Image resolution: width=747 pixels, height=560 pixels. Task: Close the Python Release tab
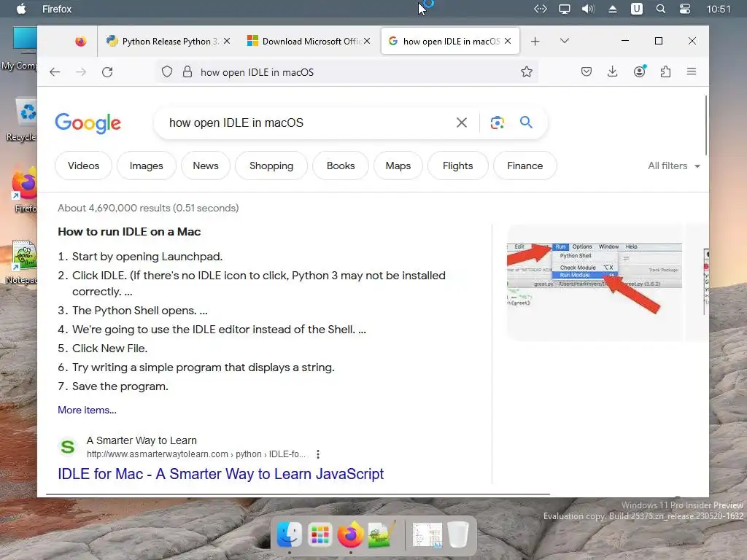pos(227,41)
